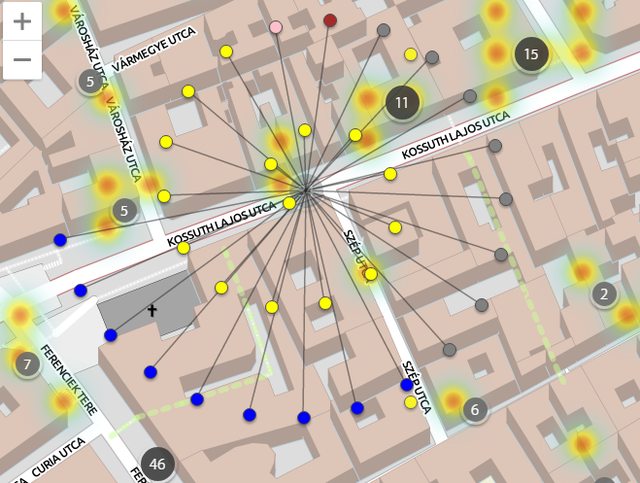The image size is (640, 483).
Task: Open the cluster marker labeled 2
Action: coord(604,294)
